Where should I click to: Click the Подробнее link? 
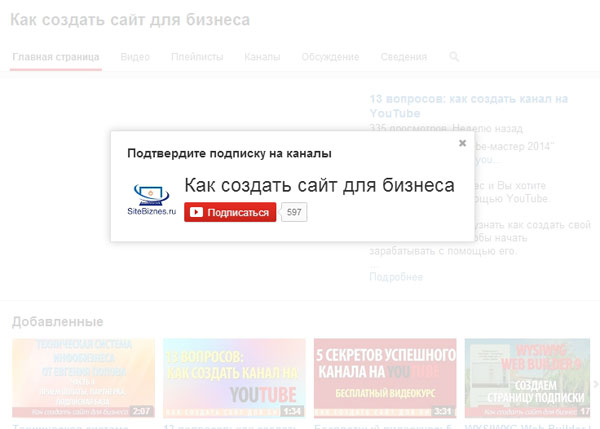coord(396,277)
